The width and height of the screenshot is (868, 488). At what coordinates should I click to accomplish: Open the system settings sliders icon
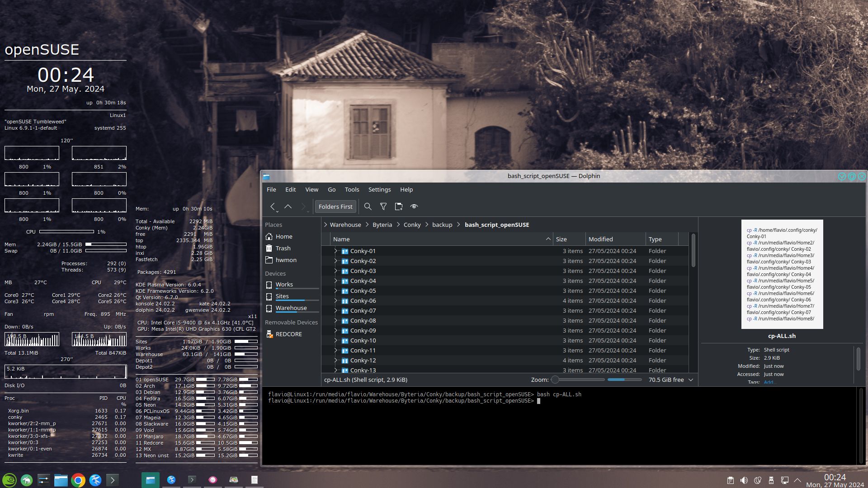point(44,480)
